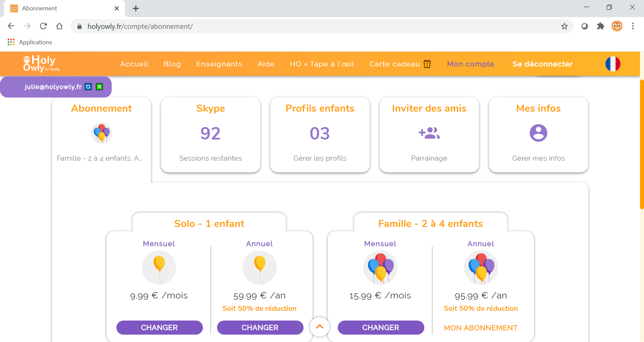Click the Solo - 1 enfant heading
This screenshot has width=644, height=342.
click(x=209, y=224)
